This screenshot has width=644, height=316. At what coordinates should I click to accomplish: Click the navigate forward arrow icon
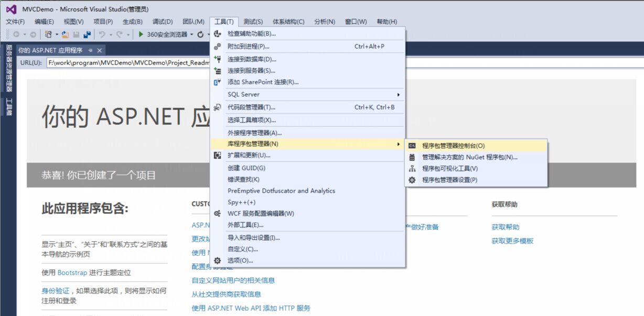pyautogui.click(x=33, y=35)
